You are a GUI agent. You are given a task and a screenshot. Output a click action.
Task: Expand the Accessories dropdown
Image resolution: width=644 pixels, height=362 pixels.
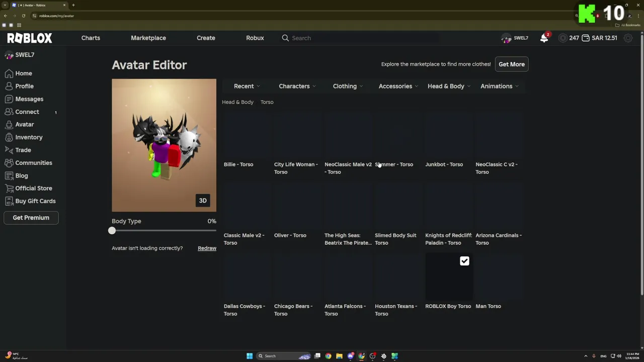(x=398, y=86)
